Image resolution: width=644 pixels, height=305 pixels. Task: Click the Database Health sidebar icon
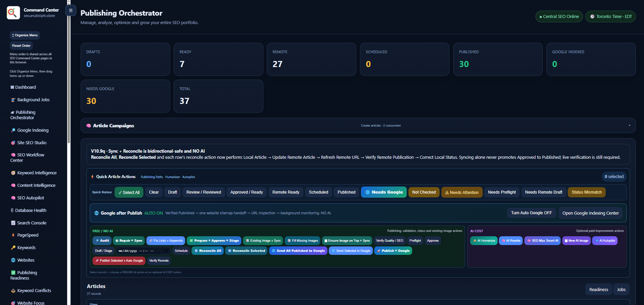pyautogui.click(x=12, y=210)
